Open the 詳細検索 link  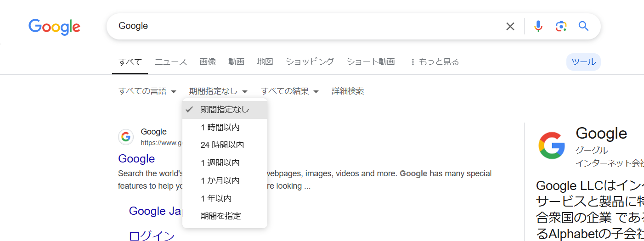pos(348,91)
